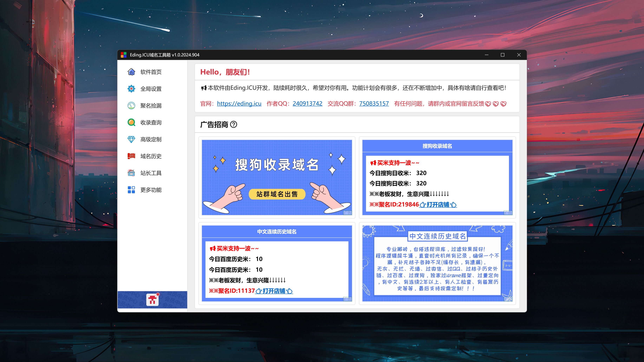The height and width of the screenshot is (362, 644).
Task: Maximize the Eding.ICU window
Action: coord(502,55)
